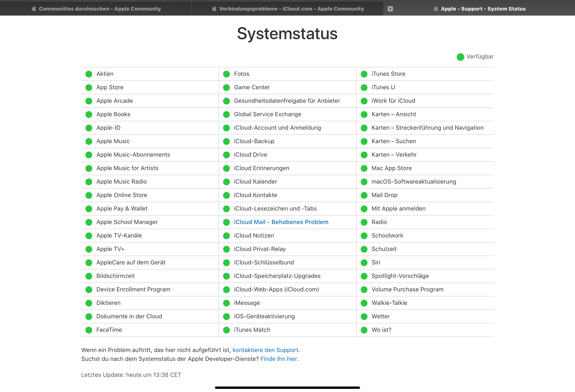This screenshot has height=392, width=575.
Task: Click the iCloud-Web-Apps (iCloud.com) entry
Action: [x=276, y=289]
